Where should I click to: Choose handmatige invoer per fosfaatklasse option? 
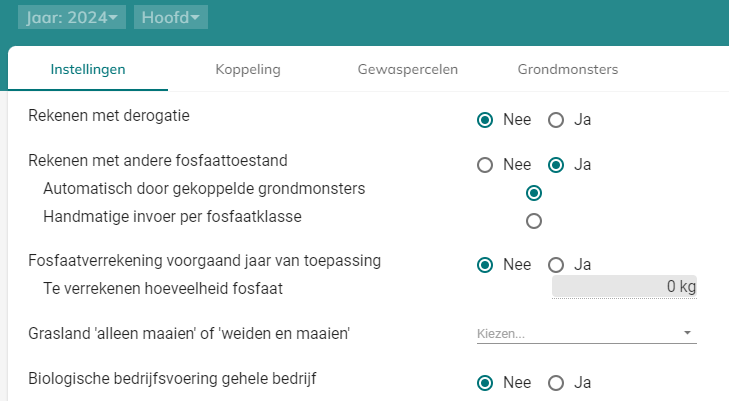534,220
